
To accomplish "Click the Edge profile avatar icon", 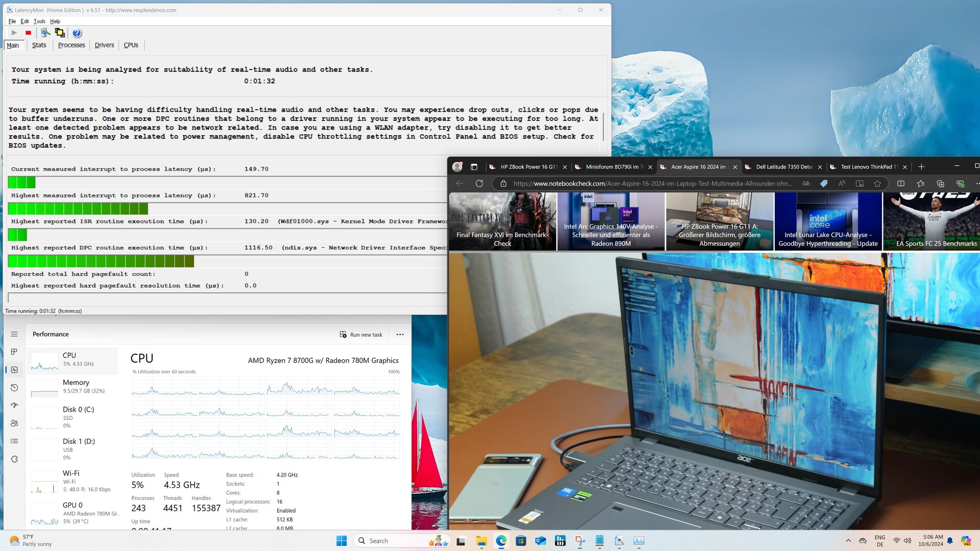I will click(457, 167).
